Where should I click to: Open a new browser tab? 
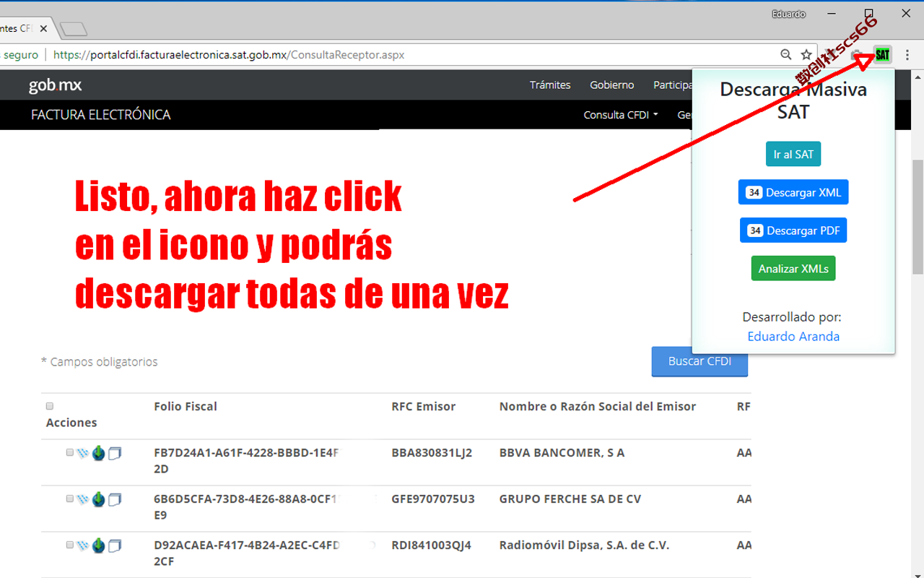[x=74, y=30]
